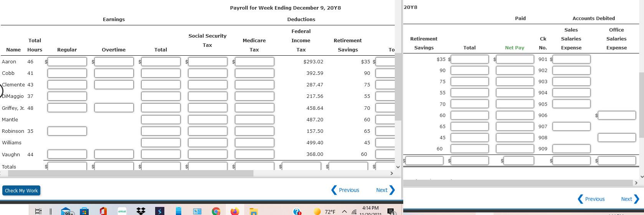Click Totals row Retirement Savings field in left window

point(348,166)
